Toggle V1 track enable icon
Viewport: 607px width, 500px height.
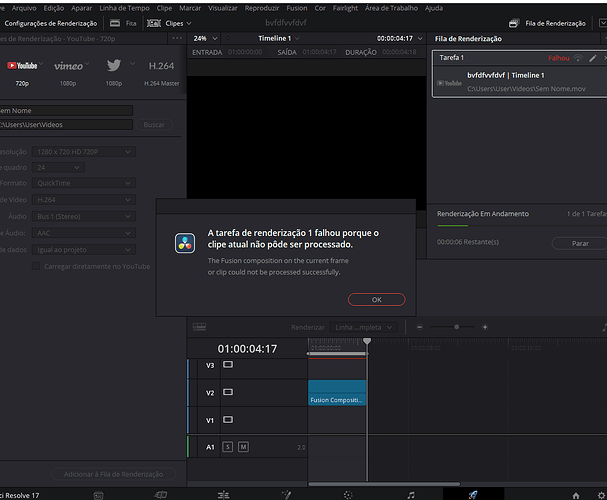coord(228,420)
